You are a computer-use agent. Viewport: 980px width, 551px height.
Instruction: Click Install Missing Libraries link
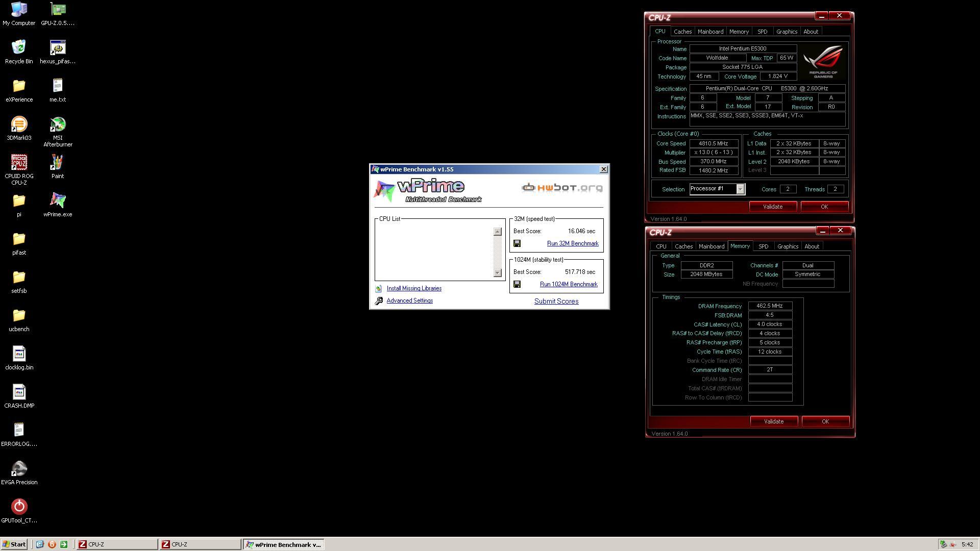414,289
